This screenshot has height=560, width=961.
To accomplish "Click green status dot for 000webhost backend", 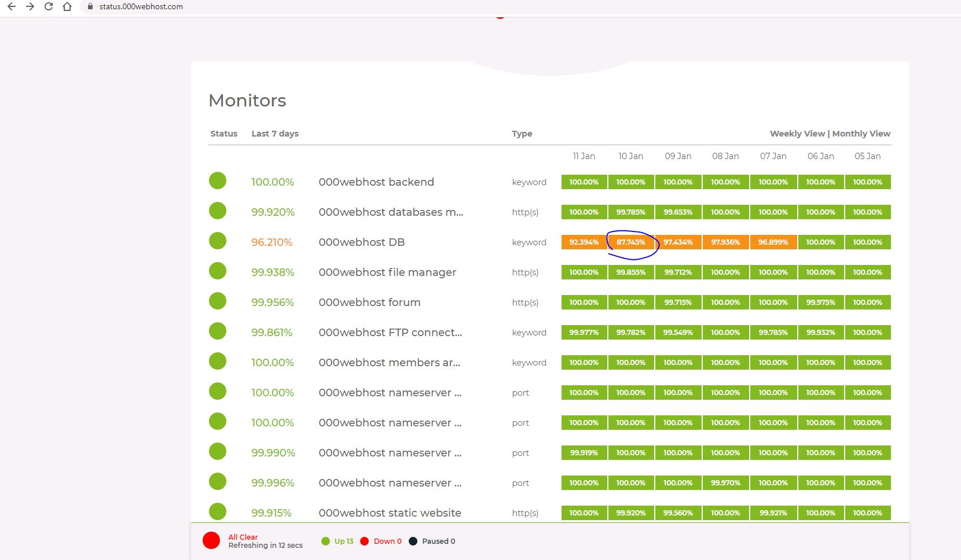I will 218,181.
